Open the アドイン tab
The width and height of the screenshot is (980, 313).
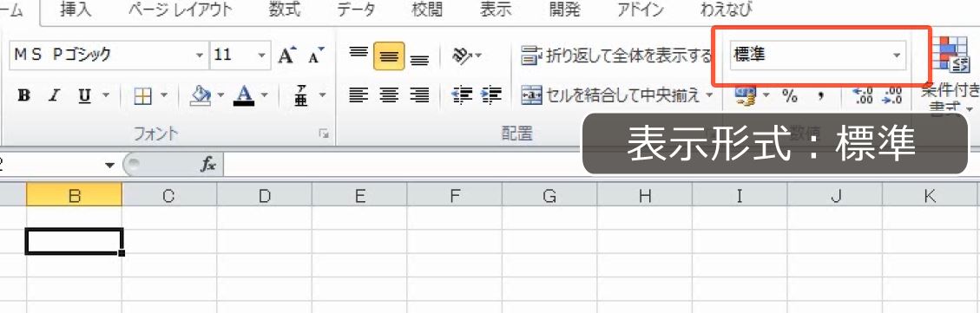coord(640,10)
